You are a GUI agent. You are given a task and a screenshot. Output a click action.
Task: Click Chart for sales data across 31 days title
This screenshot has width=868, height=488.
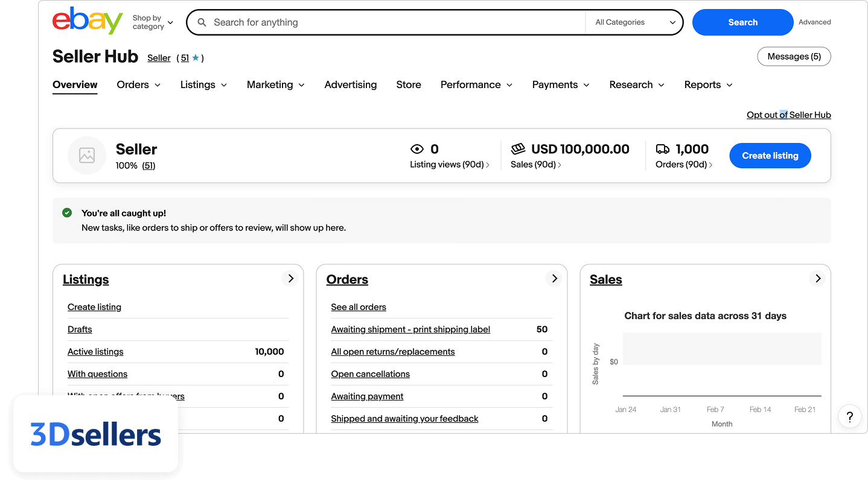point(705,315)
